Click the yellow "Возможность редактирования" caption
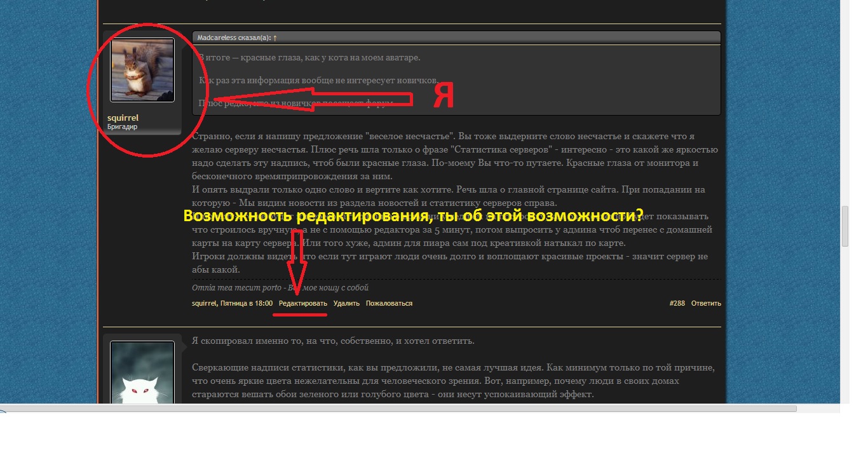 (x=413, y=215)
